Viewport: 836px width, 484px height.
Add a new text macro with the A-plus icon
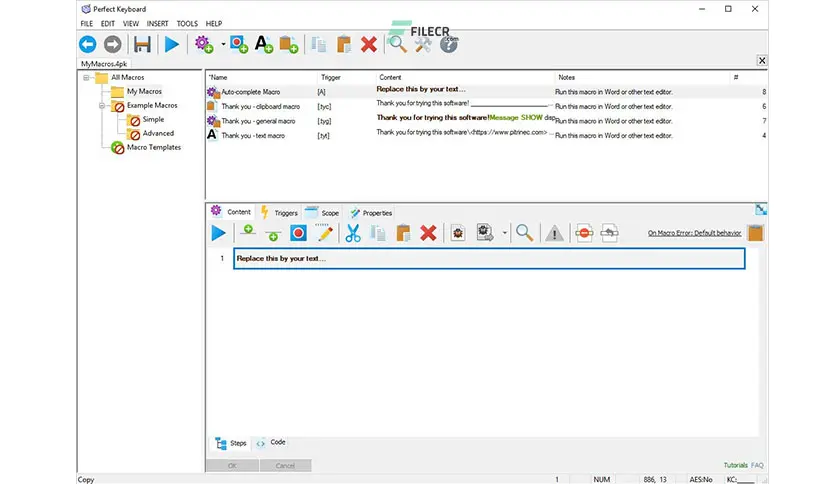tap(263, 44)
